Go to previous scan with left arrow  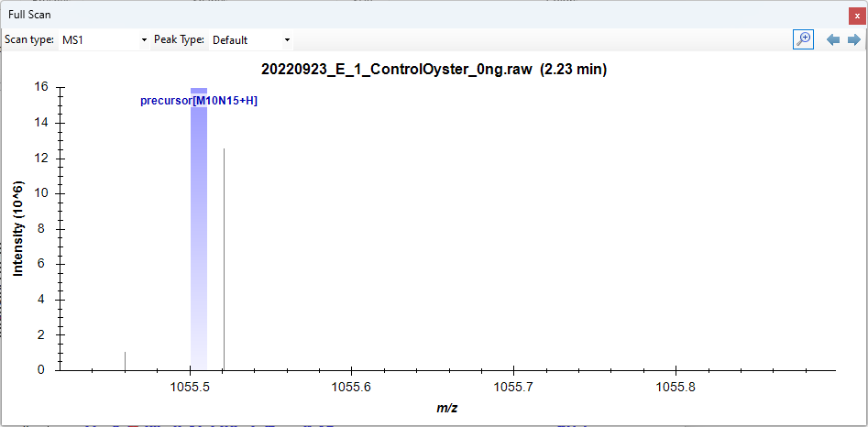833,39
